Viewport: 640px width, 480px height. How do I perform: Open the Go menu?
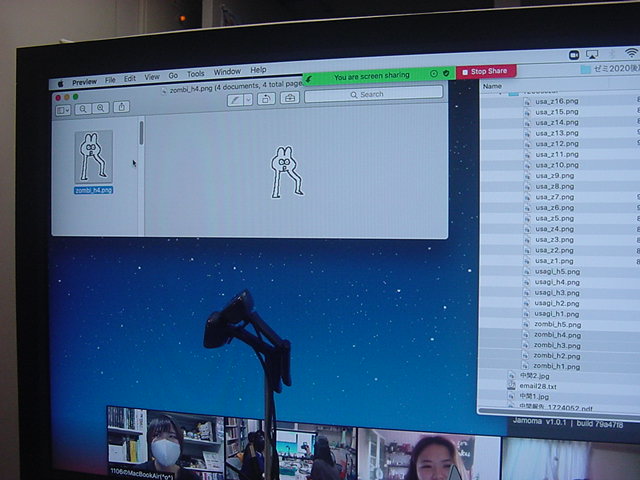[x=173, y=76]
